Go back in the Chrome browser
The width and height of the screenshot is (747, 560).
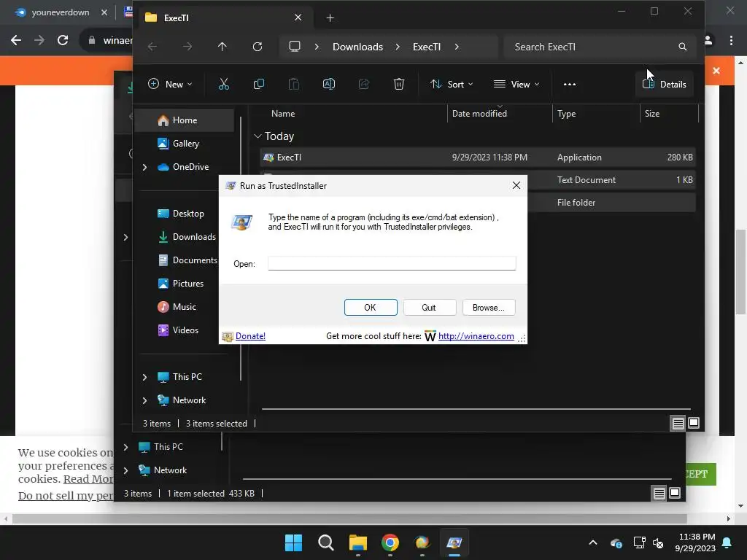coord(16,40)
